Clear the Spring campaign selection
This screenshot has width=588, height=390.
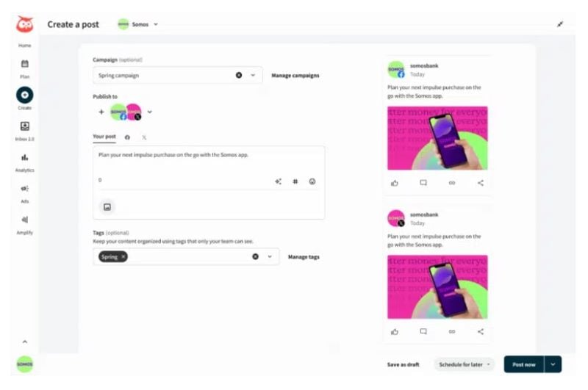239,76
